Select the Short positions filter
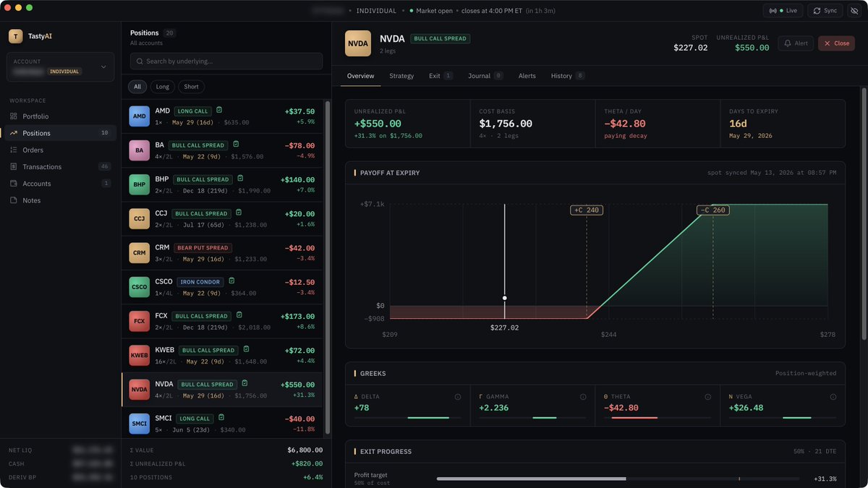 click(191, 87)
